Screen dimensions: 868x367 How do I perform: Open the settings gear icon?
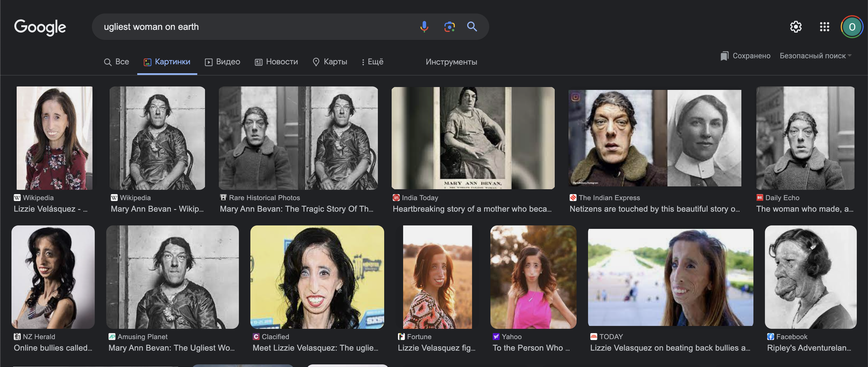796,27
